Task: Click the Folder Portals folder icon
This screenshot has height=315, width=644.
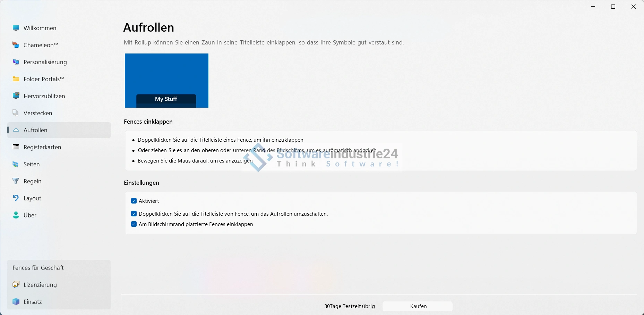Action: pyautogui.click(x=16, y=79)
